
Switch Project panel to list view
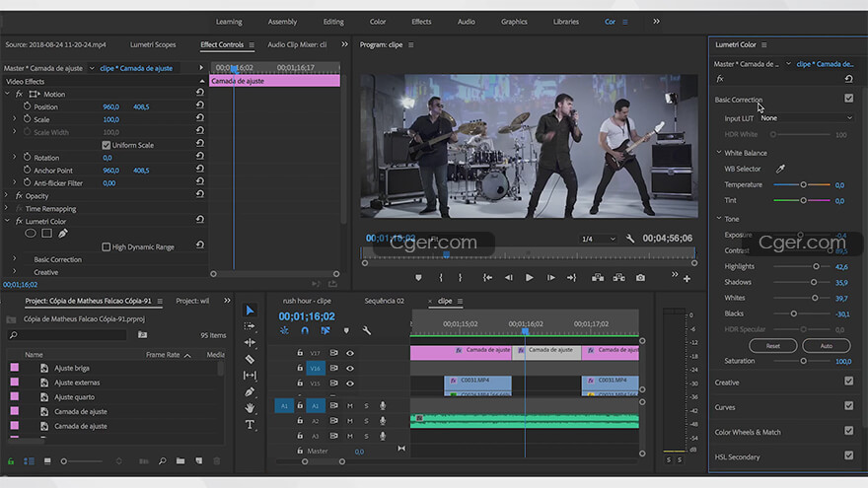(x=29, y=461)
